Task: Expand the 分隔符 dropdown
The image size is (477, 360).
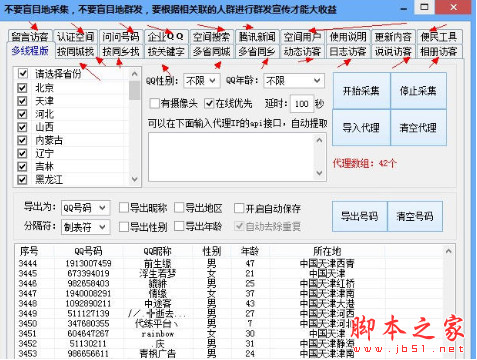Action: (x=85, y=227)
